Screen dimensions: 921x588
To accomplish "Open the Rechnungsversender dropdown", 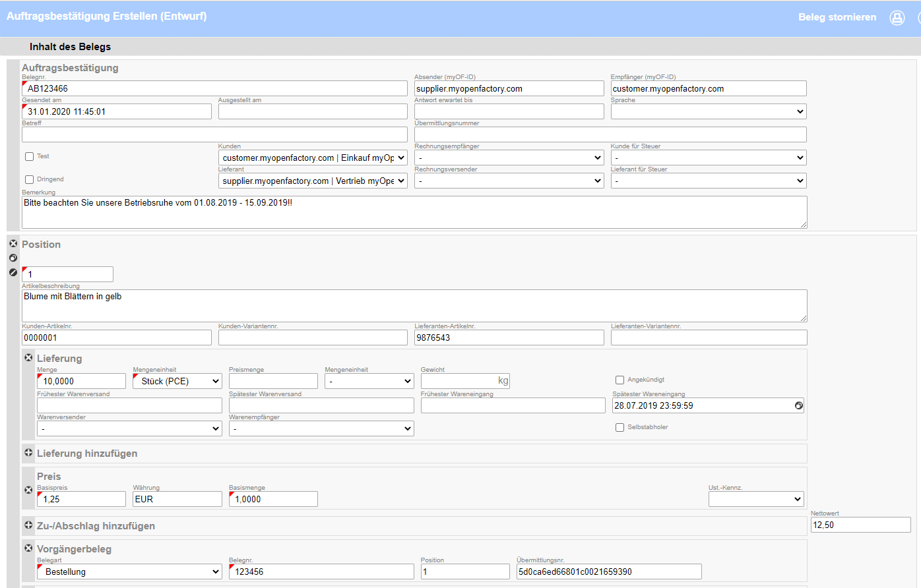I will 509,181.
